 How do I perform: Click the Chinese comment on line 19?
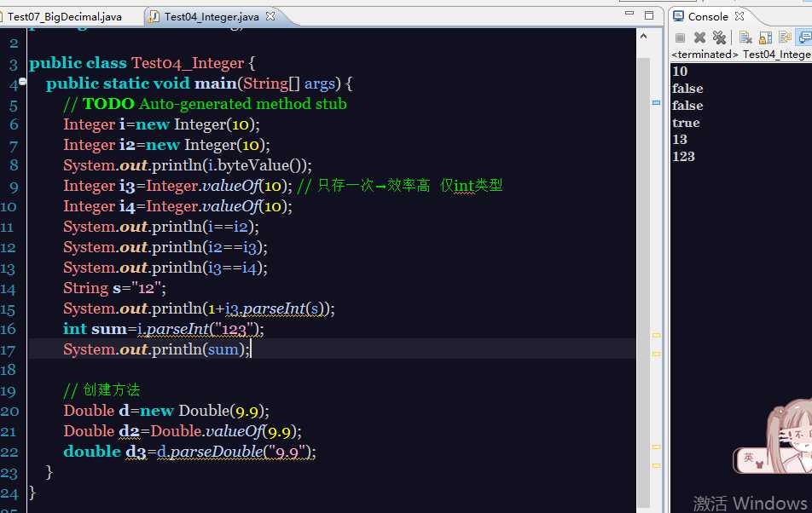coord(102,390)
